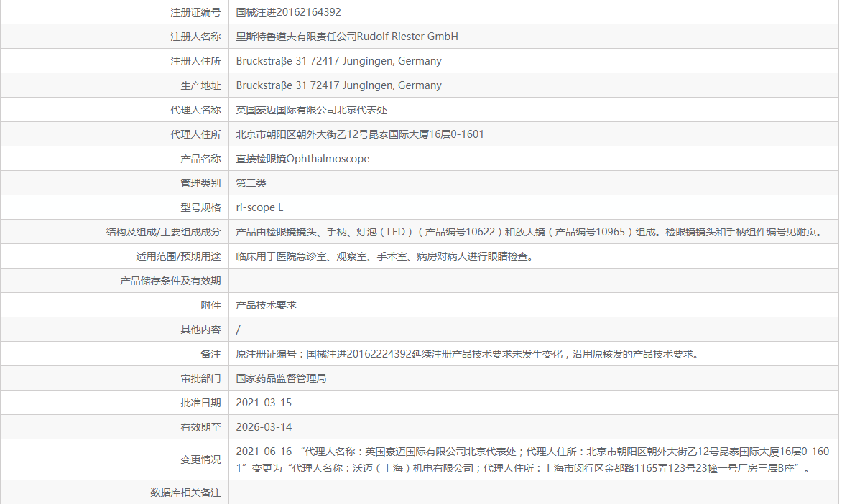
Task: Select 英国豪迈国际有限公司北京代表处 value
Action: [312, 110]
